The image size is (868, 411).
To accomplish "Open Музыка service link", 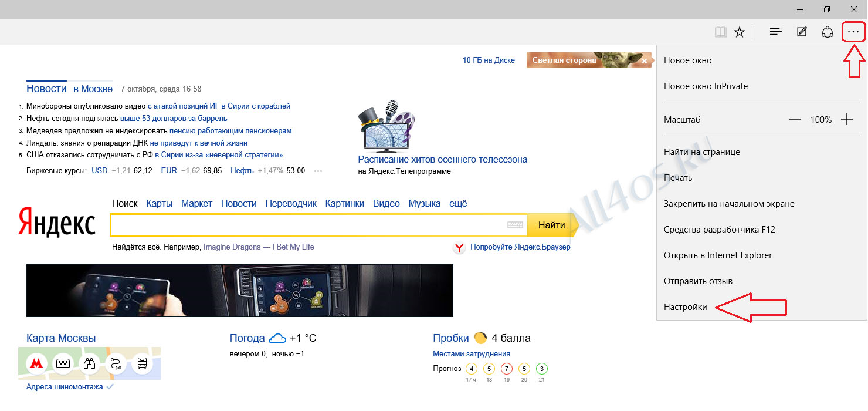I will point(425,204).
